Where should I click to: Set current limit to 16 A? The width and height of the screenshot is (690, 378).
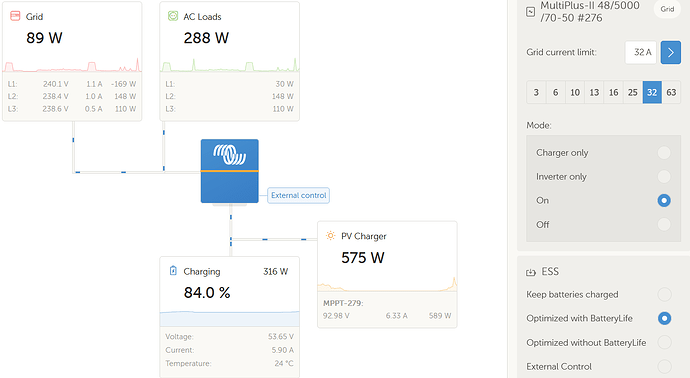[613, 92]
